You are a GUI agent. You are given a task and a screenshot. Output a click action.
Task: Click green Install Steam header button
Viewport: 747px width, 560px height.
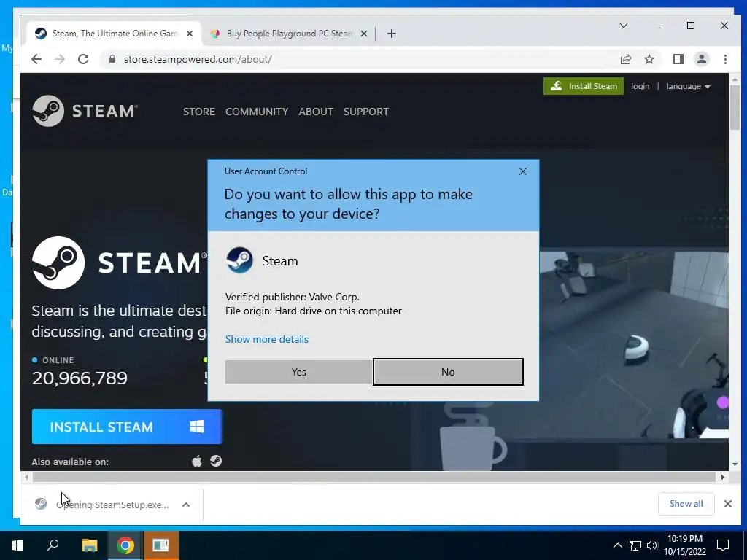click(x=583, y=86)
